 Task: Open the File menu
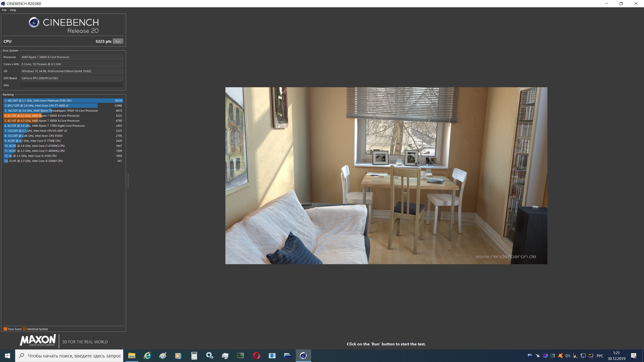[x=4, y=10]
